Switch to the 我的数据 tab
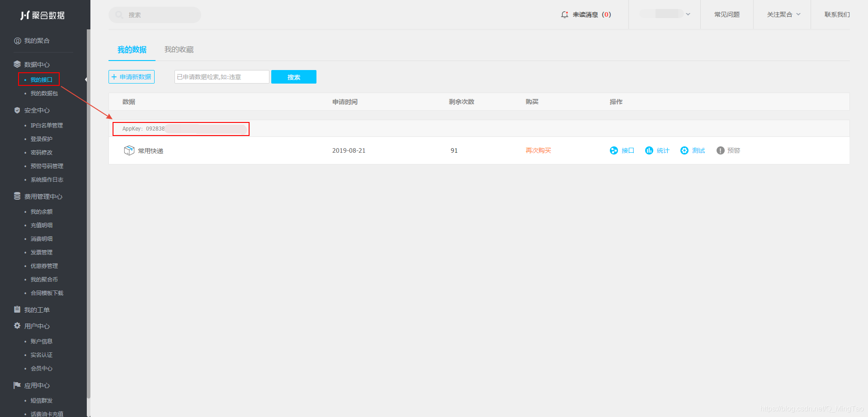The width and height of the screenshot is (868, 417). pyautogui.click(x=132, y=50)
